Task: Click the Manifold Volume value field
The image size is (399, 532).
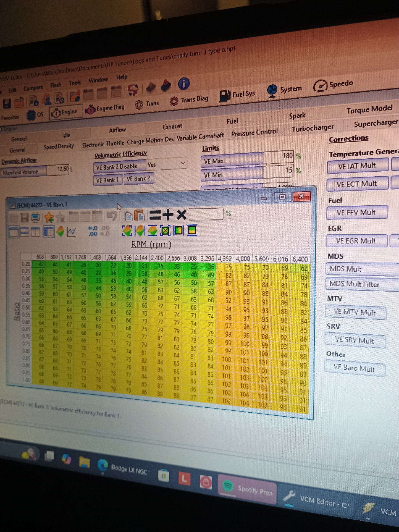Action: pyautogui.click(x=58, y=169)
